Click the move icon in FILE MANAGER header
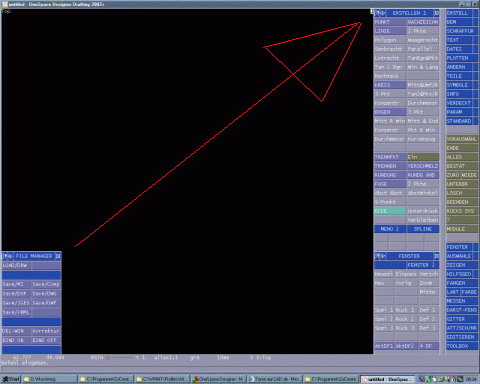The width and height of the screenshot is (480, 384). tap(10, 256)
